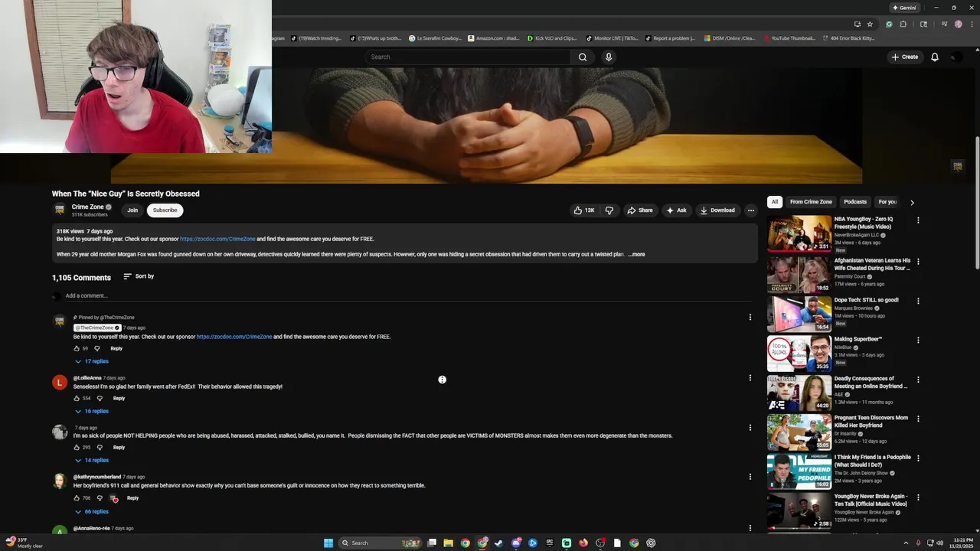The image size is (980, 551).
Task: Download the video with the Download button
Action: [717, 210]
